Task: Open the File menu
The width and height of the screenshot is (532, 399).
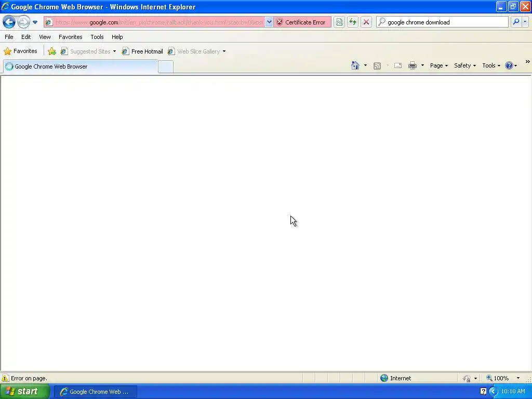Action: click(9, 37)
